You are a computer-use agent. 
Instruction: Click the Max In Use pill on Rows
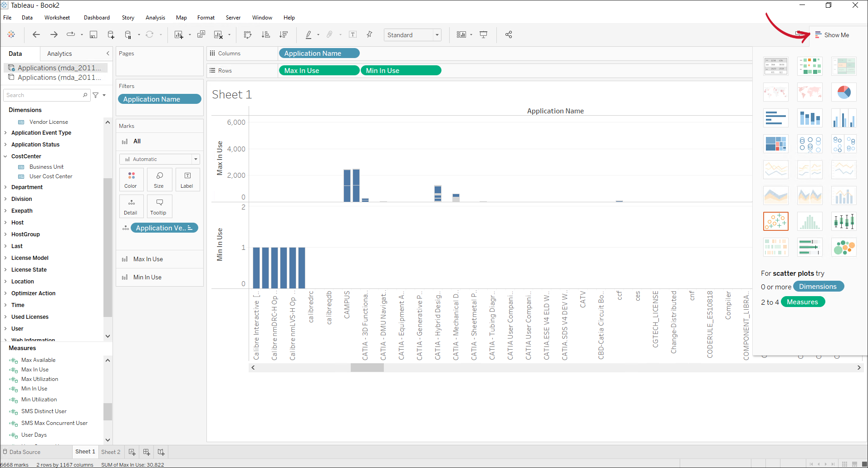click(x=319, y=70)
